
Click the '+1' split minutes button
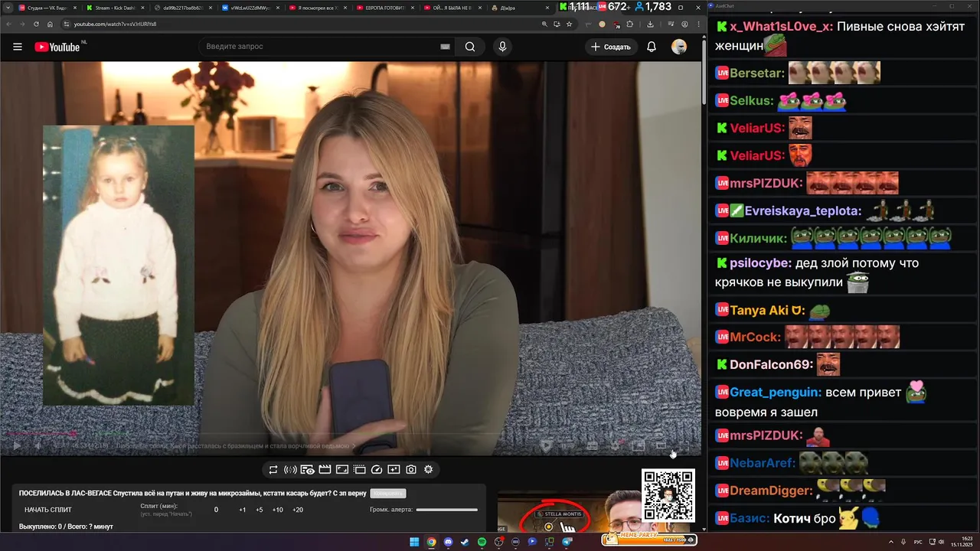(242, 510)
